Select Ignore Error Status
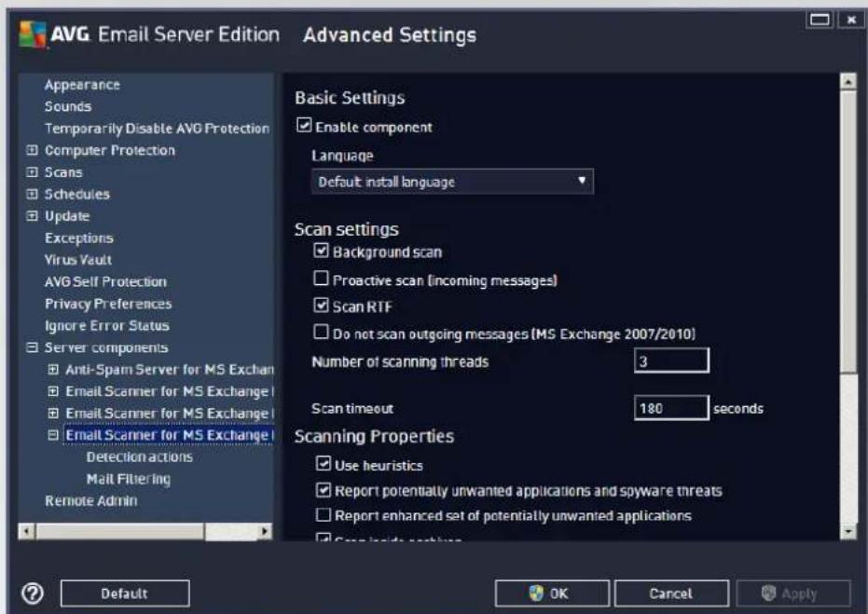 pos(107,326)
